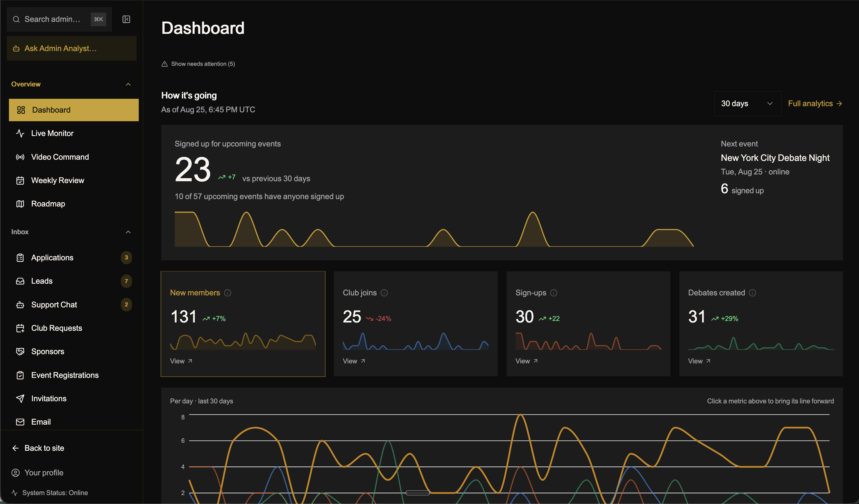Click the Leads inbox tray icon
The image size is (859, 504).
[20, 281]
